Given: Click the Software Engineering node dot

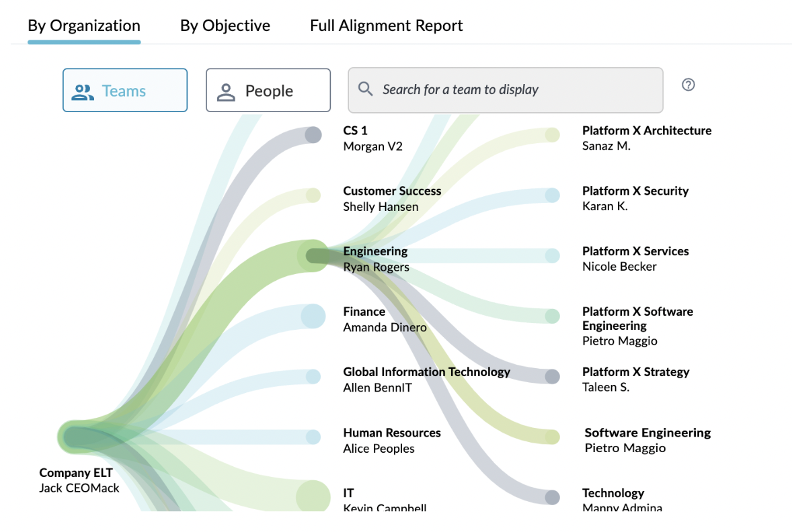Looking at the screenshot, I should tap(553, 437).
